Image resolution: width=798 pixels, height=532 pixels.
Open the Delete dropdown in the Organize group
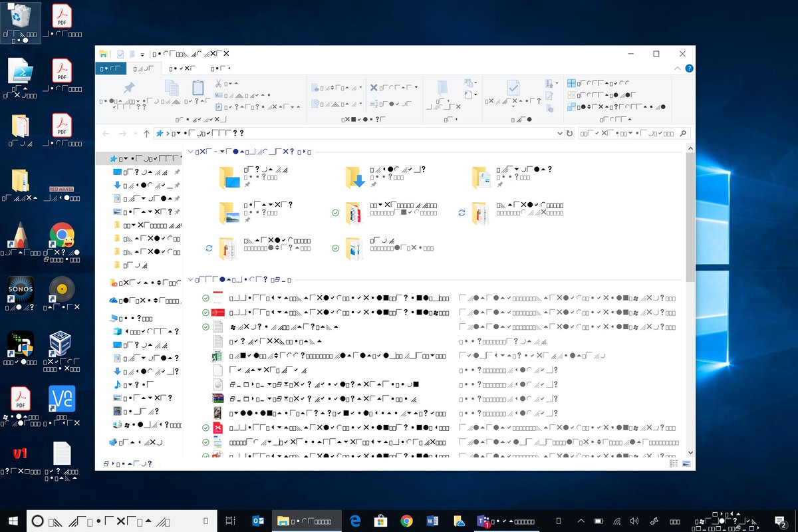point(416,87)
